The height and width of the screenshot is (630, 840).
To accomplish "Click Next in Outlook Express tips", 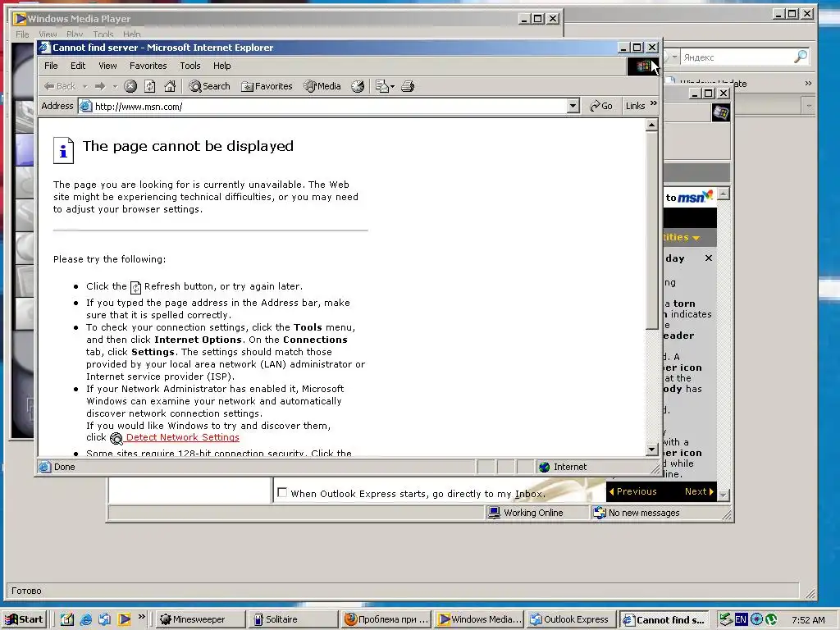I will (699, 491).
